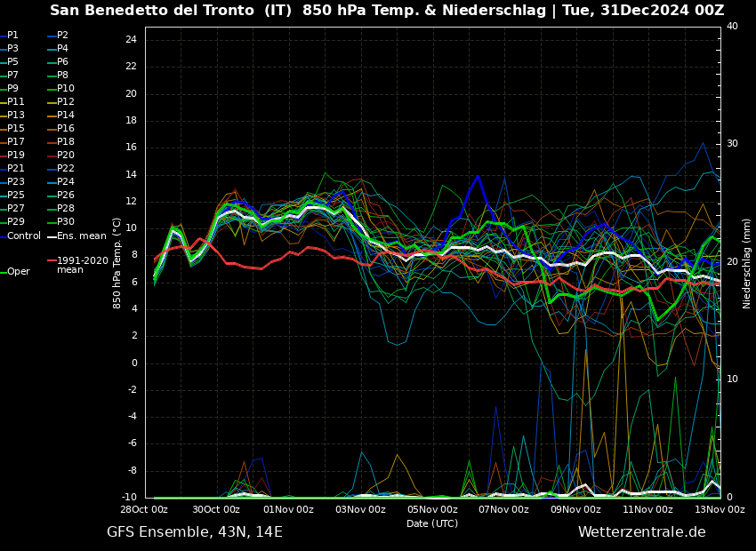Click the 850 hPa Temp. (°C) axis label
756x551 pixels.
pyautogui.click(x=117, y=263)
